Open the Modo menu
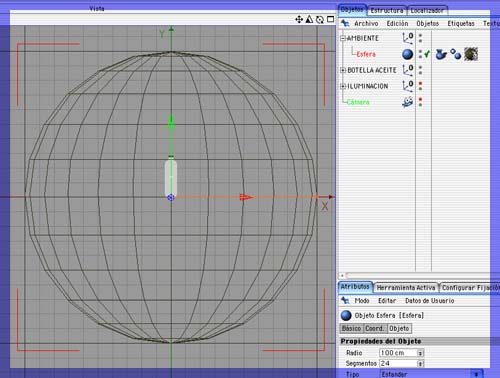The height and width of the screenshot is (378, 500). [x=362, y=301]
